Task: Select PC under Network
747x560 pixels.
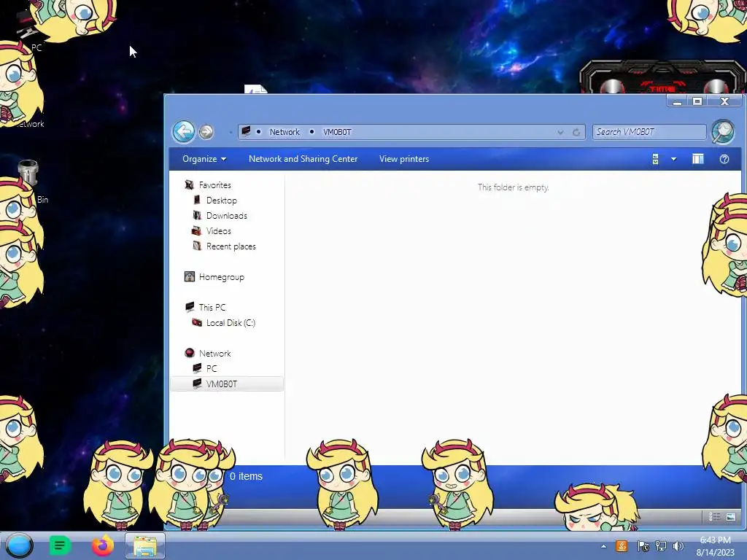Action: click(212, 368)
